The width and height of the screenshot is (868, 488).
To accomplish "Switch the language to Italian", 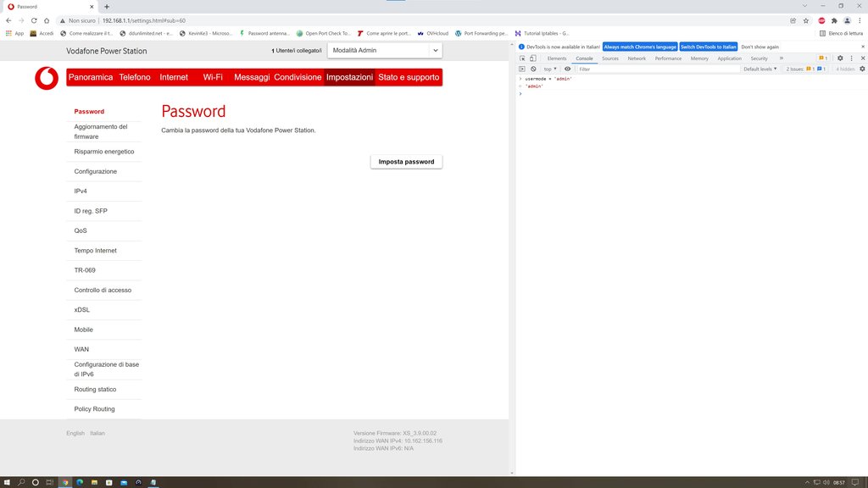I will point(97,433).
